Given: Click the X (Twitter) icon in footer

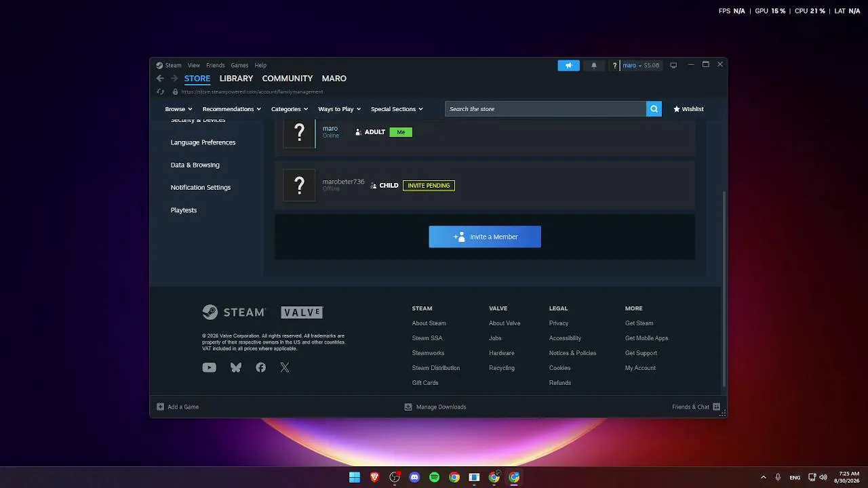Looking at the screenshot, I should [x=285, y=367].
